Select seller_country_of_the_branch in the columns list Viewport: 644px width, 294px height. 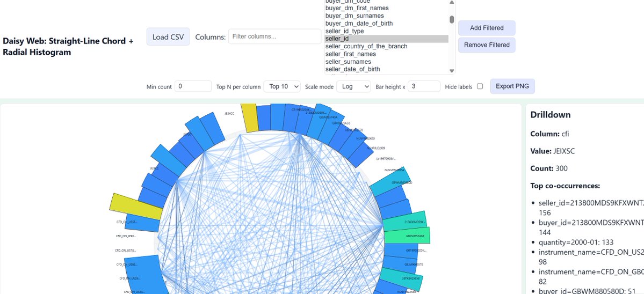pos(386,46)
